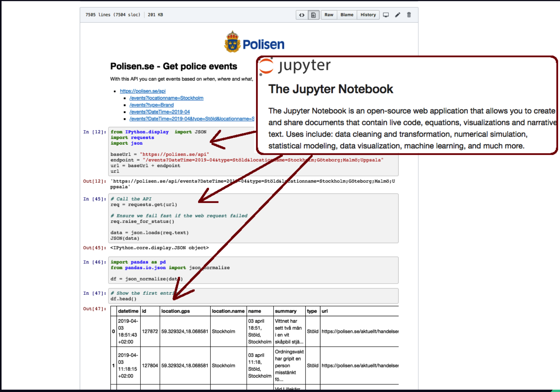Click the datetime column header

point(128,311)
